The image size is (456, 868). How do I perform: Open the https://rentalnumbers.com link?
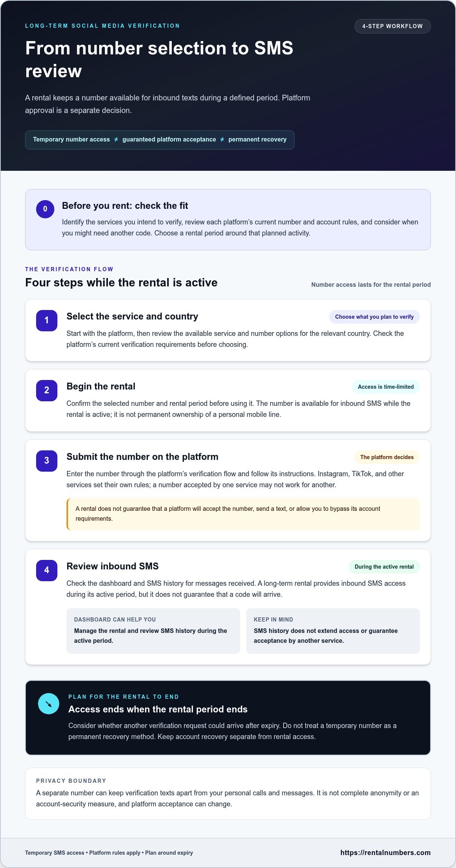coord(385,852)
